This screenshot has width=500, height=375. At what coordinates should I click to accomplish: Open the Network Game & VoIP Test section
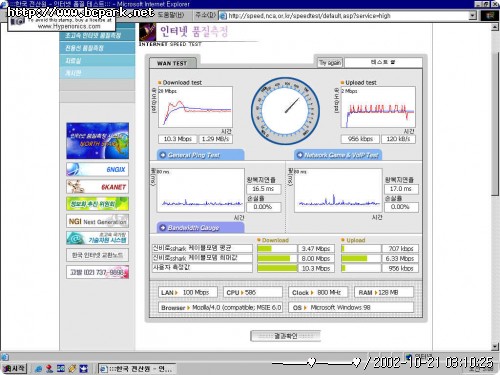pos(338,155)
